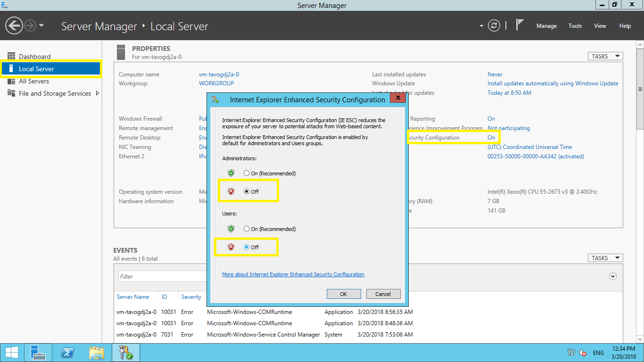
Task: Click the Error Reporting On link
Action: point(491,119)
